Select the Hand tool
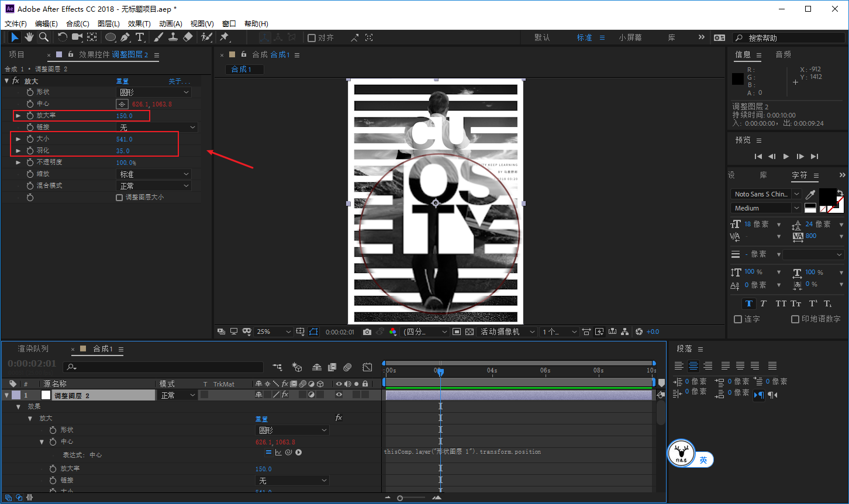This screenshot has width=849, height=504. pos(29,37)
